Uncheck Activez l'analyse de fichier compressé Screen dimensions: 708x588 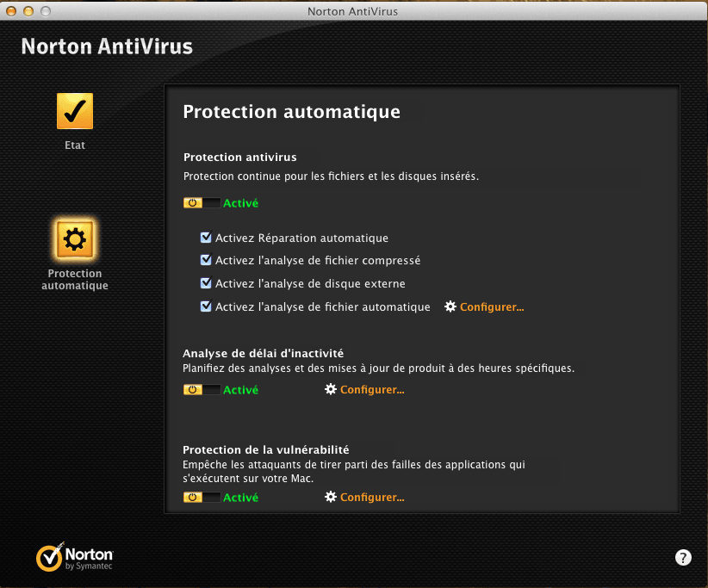(206, 260)
